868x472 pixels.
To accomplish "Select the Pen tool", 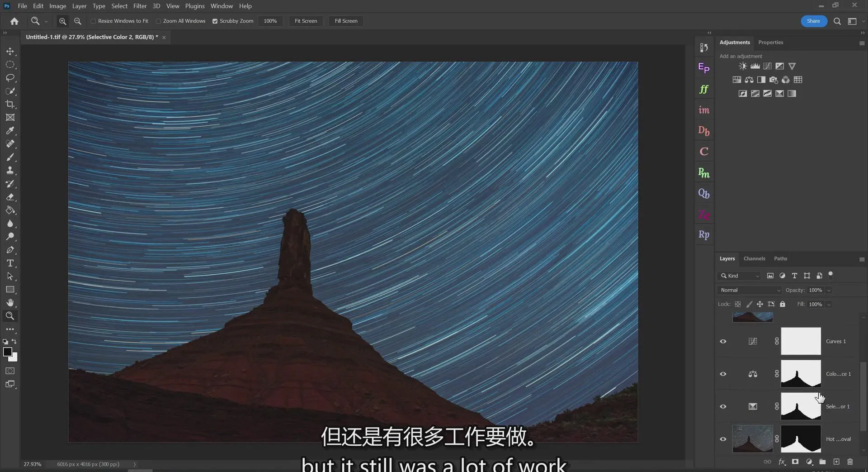I will 10,250.
